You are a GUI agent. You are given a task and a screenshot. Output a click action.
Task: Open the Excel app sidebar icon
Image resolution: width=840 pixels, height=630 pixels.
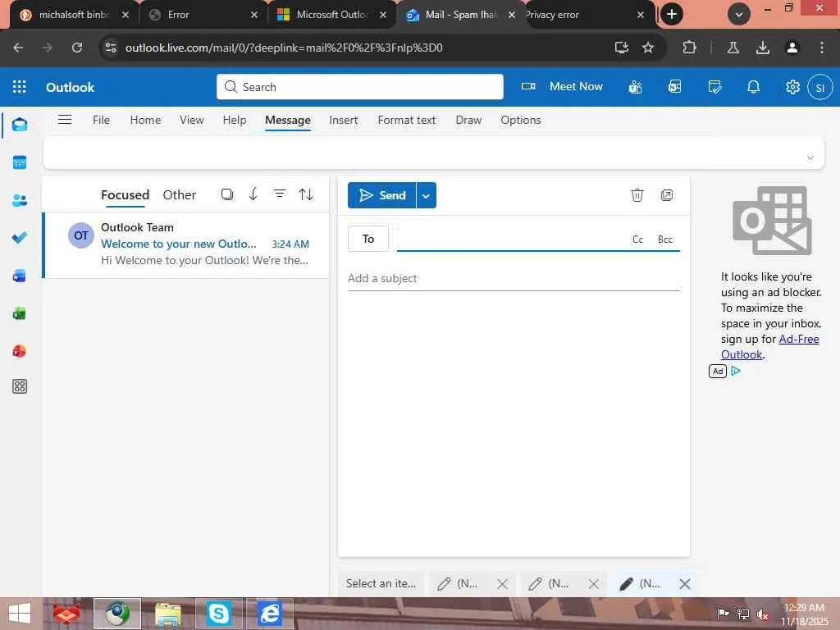tap(20, 313)
